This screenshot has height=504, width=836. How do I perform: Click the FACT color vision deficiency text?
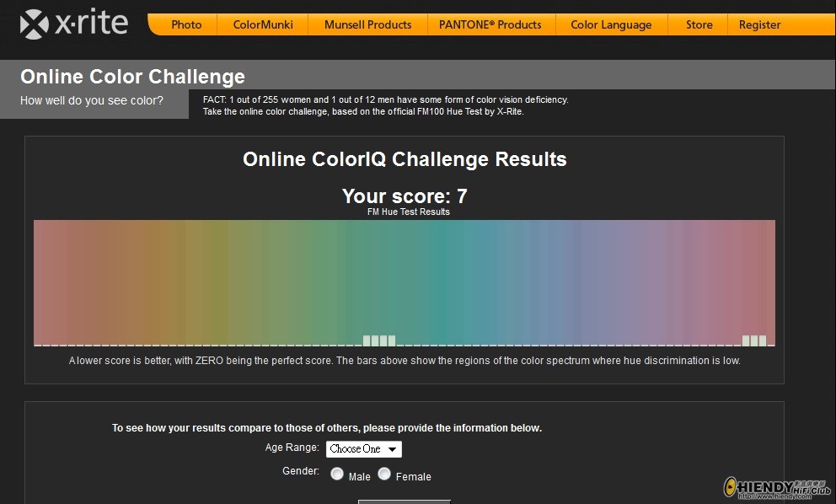coord(385,105)
